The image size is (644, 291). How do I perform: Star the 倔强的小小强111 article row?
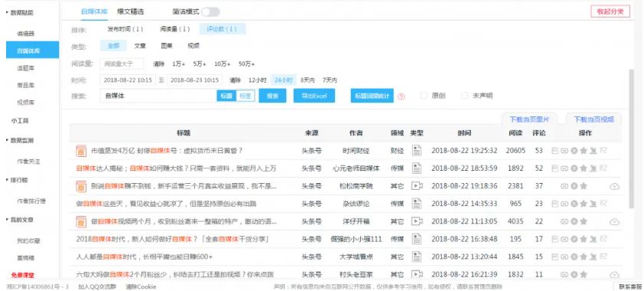pyautogui.click(x=584, y=239)
